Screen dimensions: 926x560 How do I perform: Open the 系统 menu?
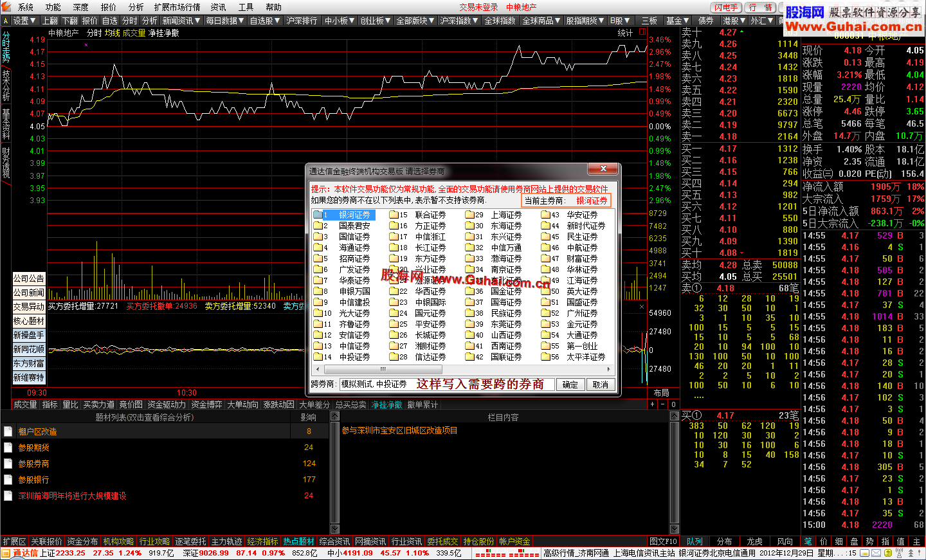point(26,7)
